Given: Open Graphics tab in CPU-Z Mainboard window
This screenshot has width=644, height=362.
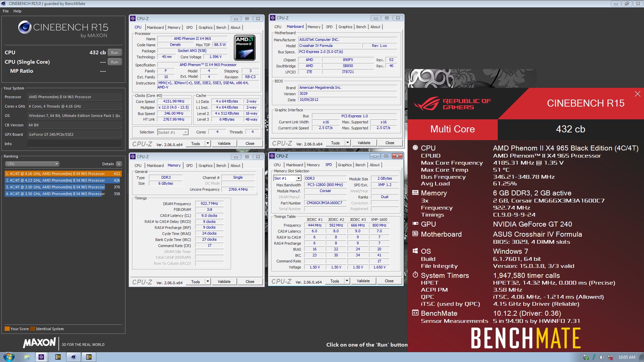Looking at the screenshot, I should coord(345,27).
